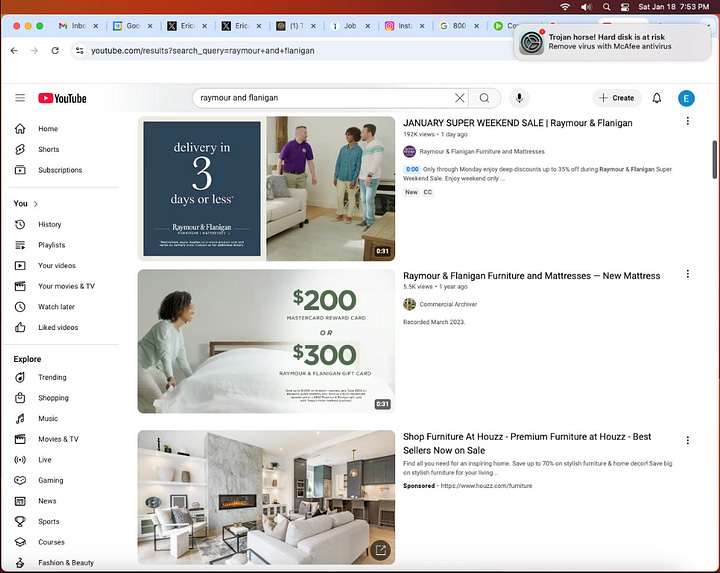Click the external link icon on Houzz thumbnail
Viewport: 720px width, 573px height.
[x=381, y=550]
